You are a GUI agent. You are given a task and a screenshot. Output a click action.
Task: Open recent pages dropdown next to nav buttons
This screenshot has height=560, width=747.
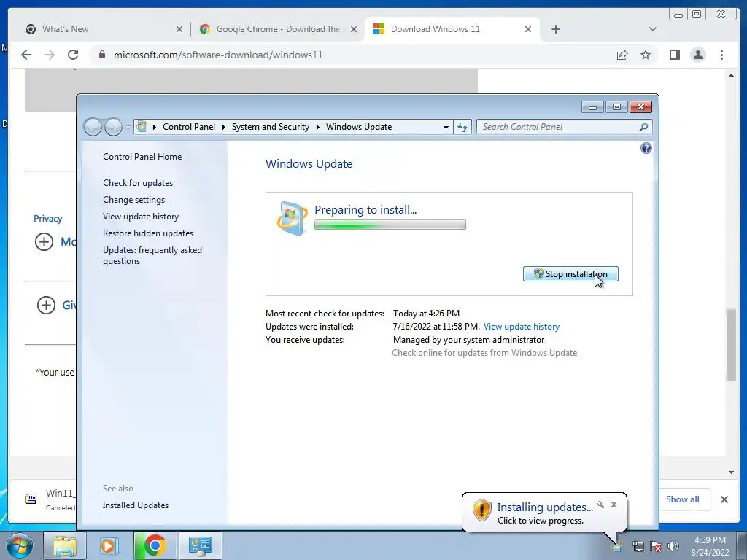coord(128,127)
